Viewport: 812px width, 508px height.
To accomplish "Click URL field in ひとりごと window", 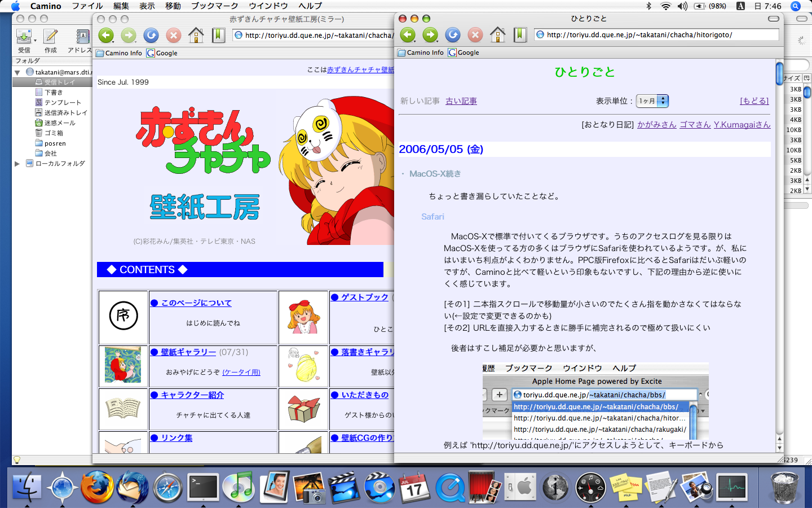I will pyautogui.click(x=656, y=35).
